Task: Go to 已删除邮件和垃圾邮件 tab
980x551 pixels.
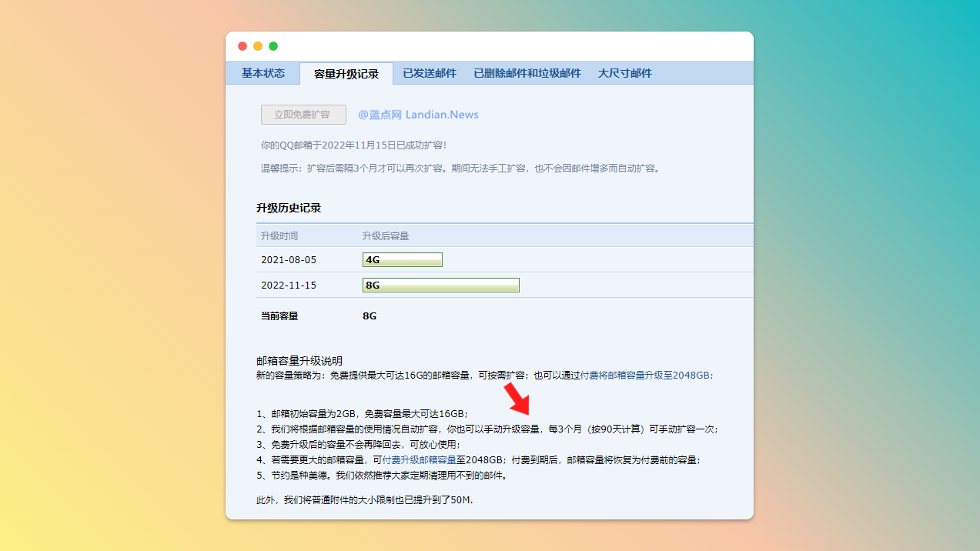Action: coord(527,73)
